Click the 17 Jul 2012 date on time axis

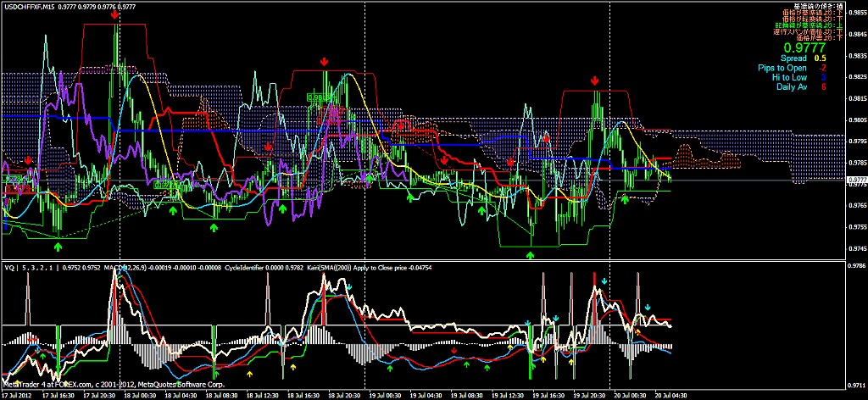[x=20, y=395]
